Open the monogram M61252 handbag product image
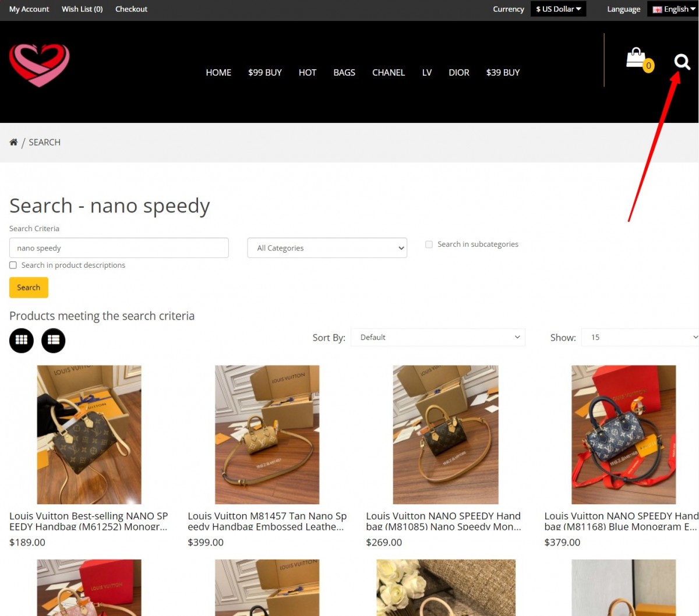 (89, 435)
